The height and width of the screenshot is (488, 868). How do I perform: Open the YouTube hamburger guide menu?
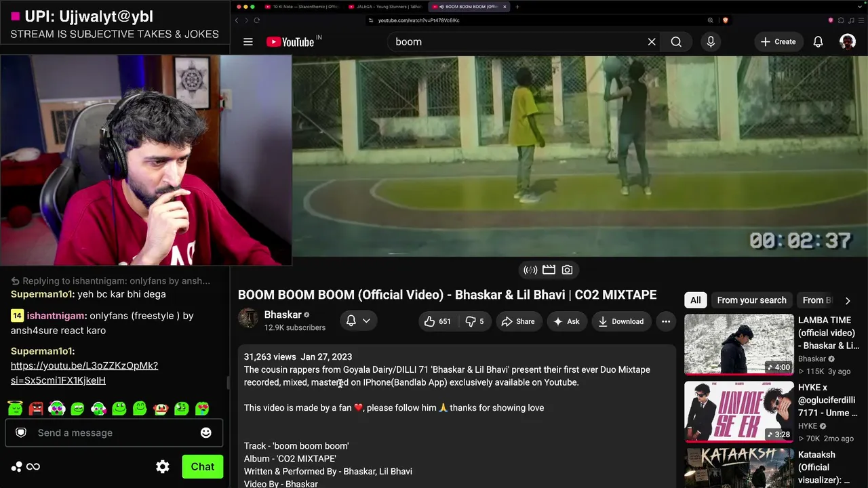pyautogui.click(x=248, y=42)
